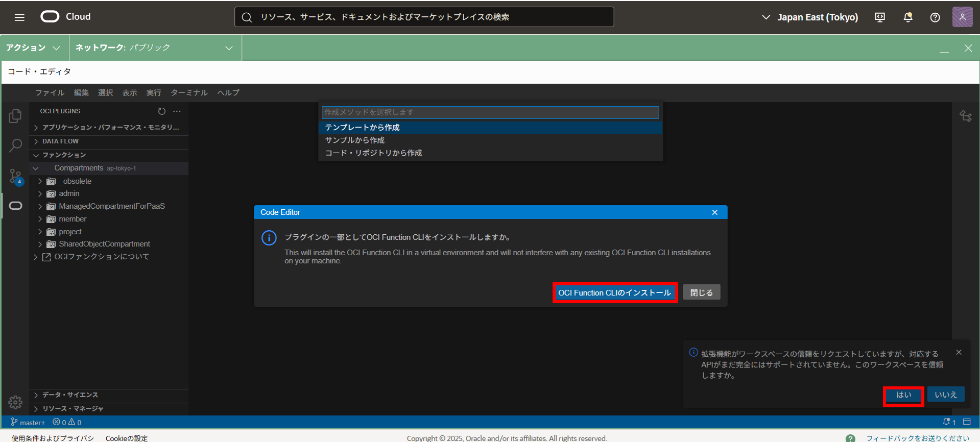The width and height of the screenshot is (980, 442).
Task: Open errors and warnings count in status bar
Action: [67, 422]
